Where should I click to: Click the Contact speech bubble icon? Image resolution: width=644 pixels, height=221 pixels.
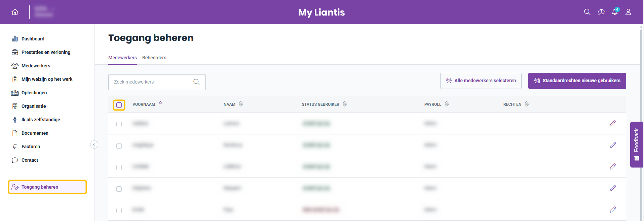click(15, 160)
